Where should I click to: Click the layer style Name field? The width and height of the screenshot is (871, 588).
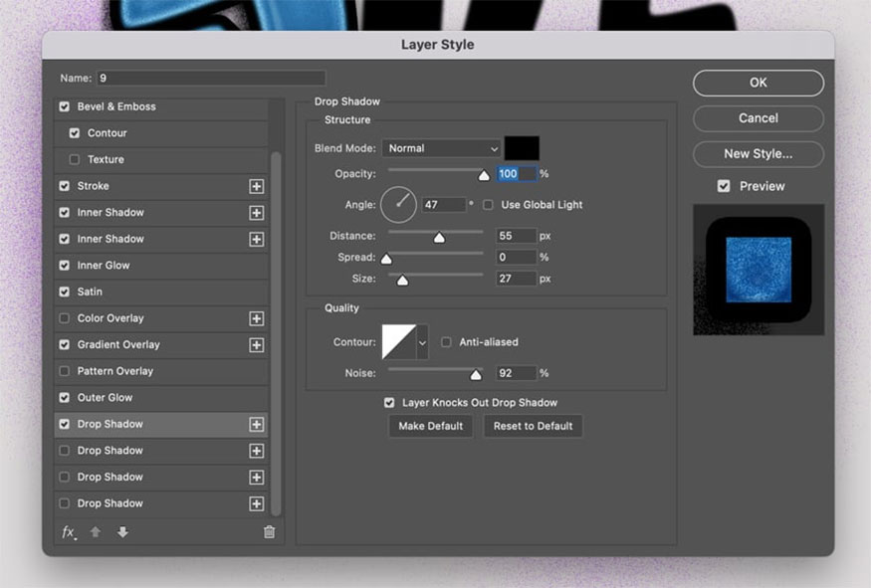[210, 78]
